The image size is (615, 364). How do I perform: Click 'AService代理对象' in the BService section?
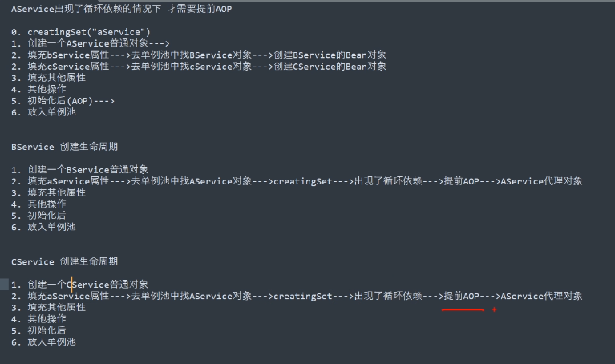click(x=541, y=181)
